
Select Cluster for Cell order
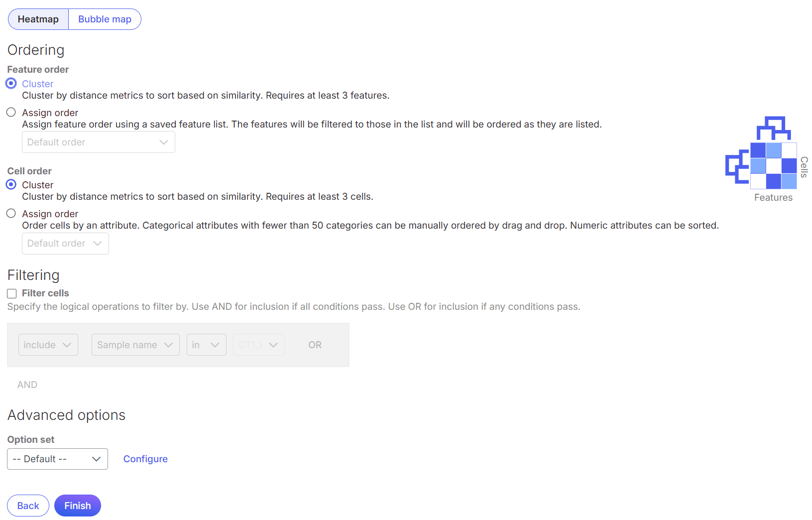tap(11, 185)
